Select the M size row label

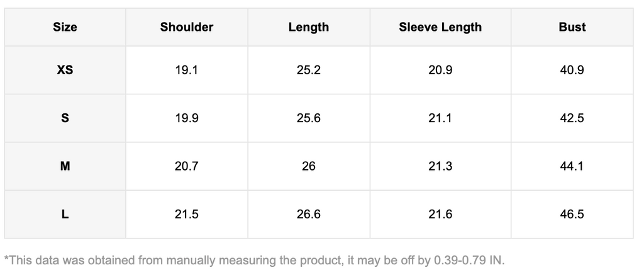(x=65, y=166)
